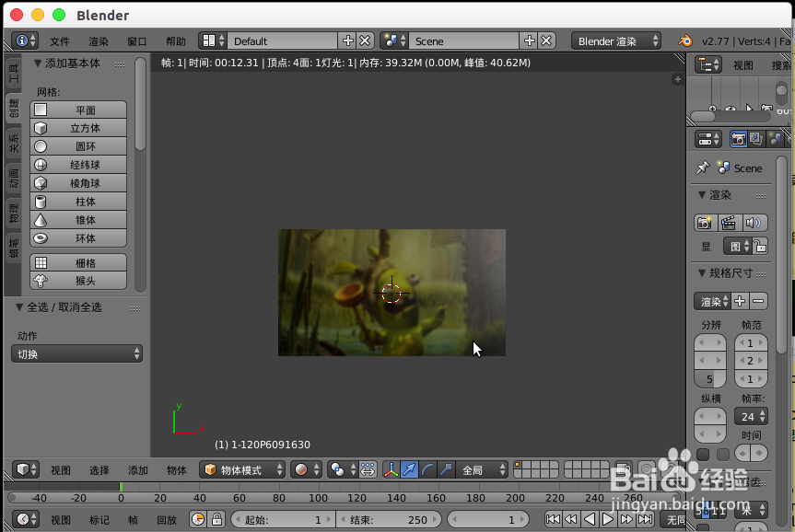795x532 pixels.
Task: Add a Torus (环体) mesh
Action: point(78,238)
